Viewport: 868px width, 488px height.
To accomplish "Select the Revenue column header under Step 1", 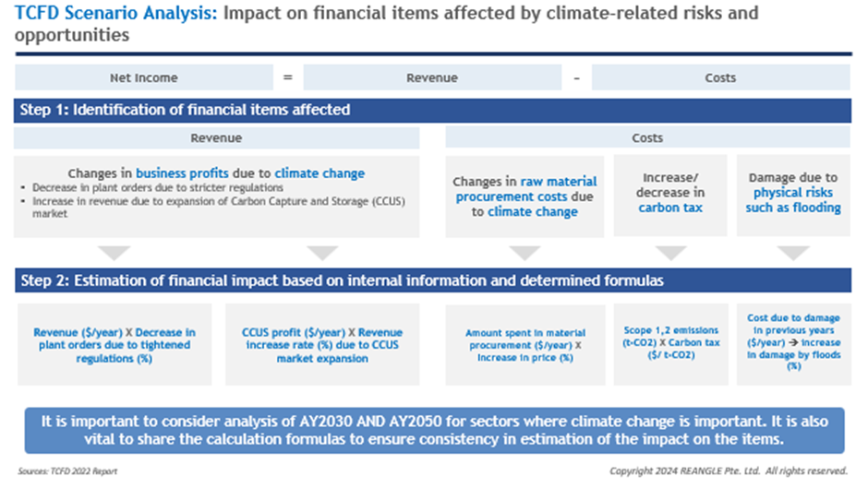I will pos(216,137).
